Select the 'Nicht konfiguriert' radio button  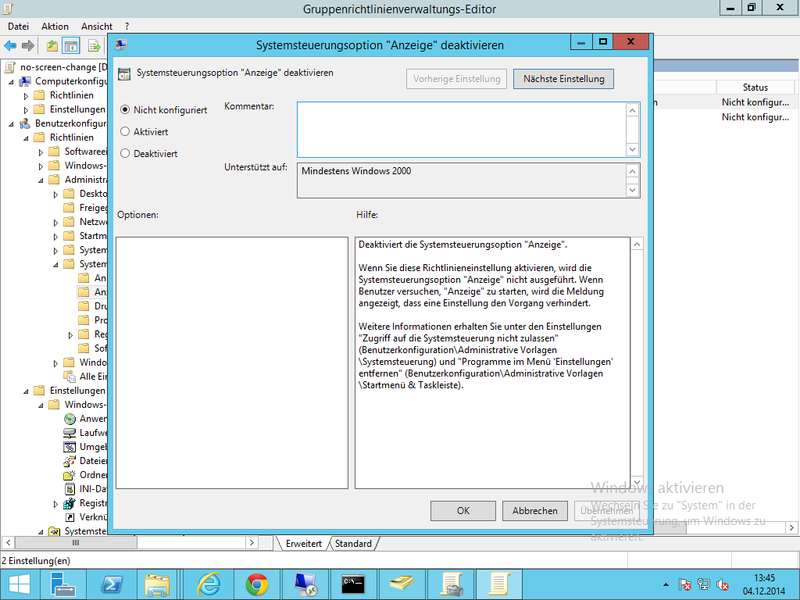125,110
